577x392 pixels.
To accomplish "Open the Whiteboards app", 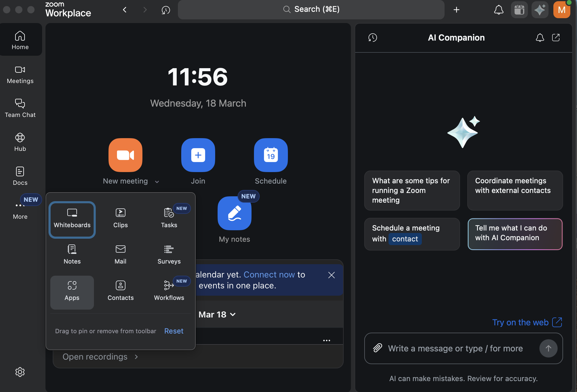I will pyautogui.click(x=72, y=219).
